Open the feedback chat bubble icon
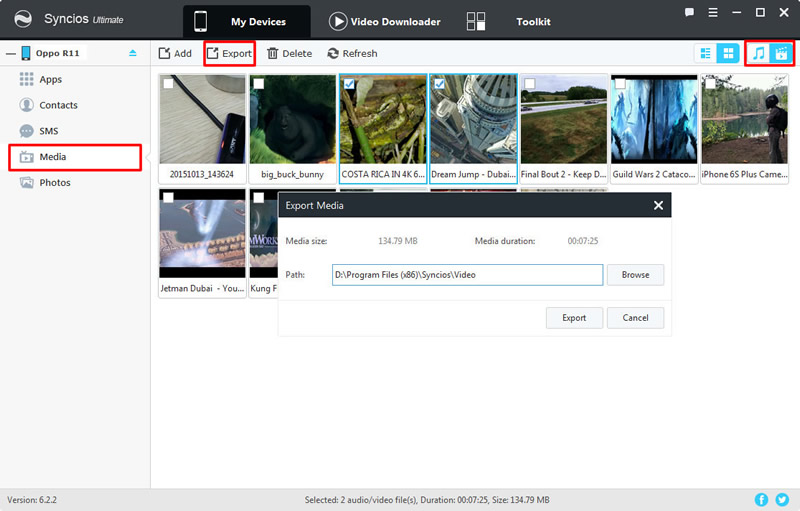800x511 pixels. pyautogui.click(x=689, y=12)
